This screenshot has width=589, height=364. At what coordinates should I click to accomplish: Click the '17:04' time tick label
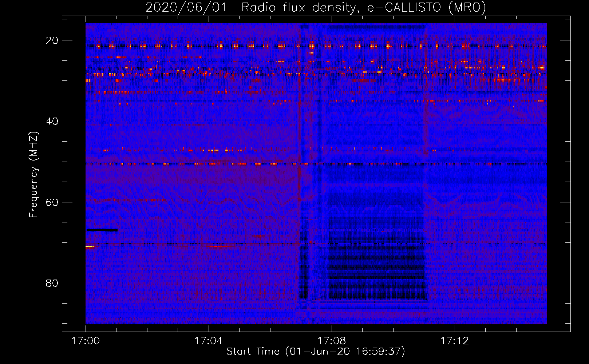coord(208,341)
